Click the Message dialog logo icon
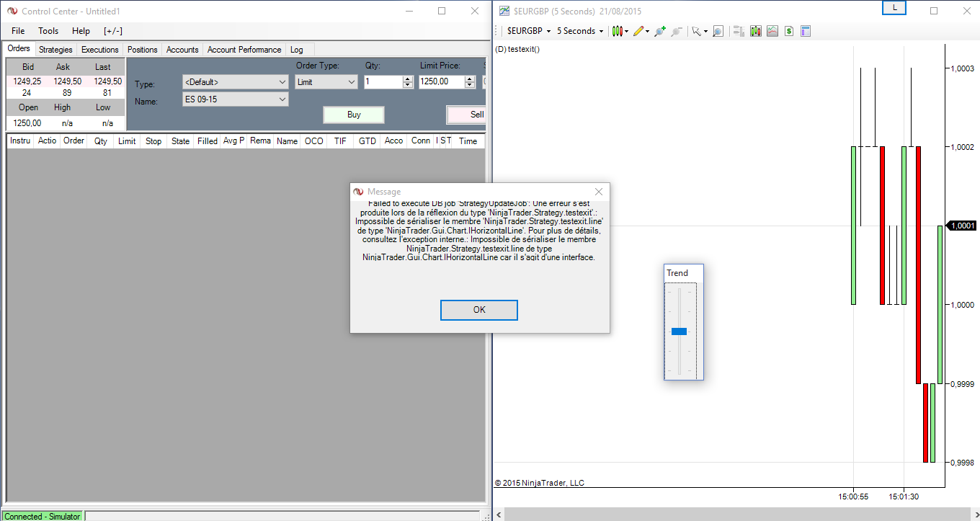 (x=359, y=192)
